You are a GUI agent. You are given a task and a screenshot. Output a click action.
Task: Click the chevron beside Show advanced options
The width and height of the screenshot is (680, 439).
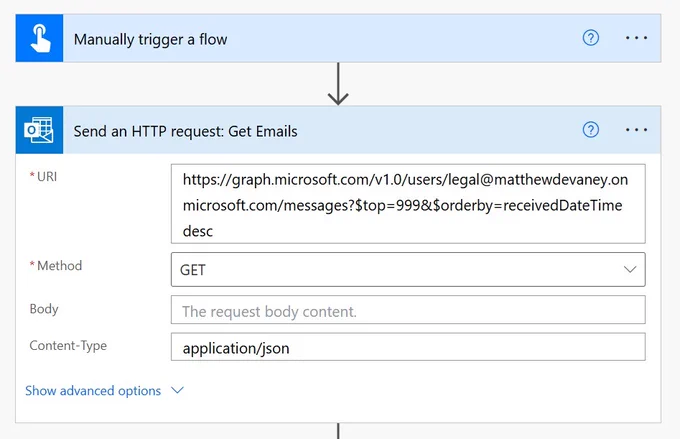[177, 390]
